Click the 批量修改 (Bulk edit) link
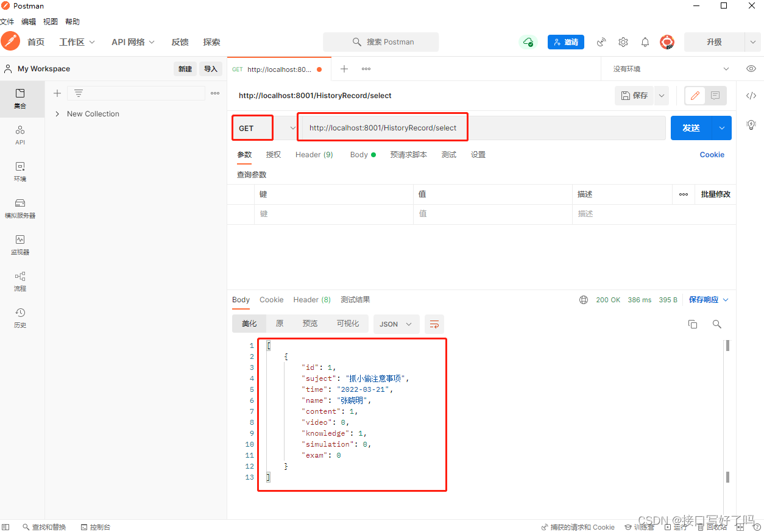764x532 pixels. pyautogui.click(x=715, y=194)
